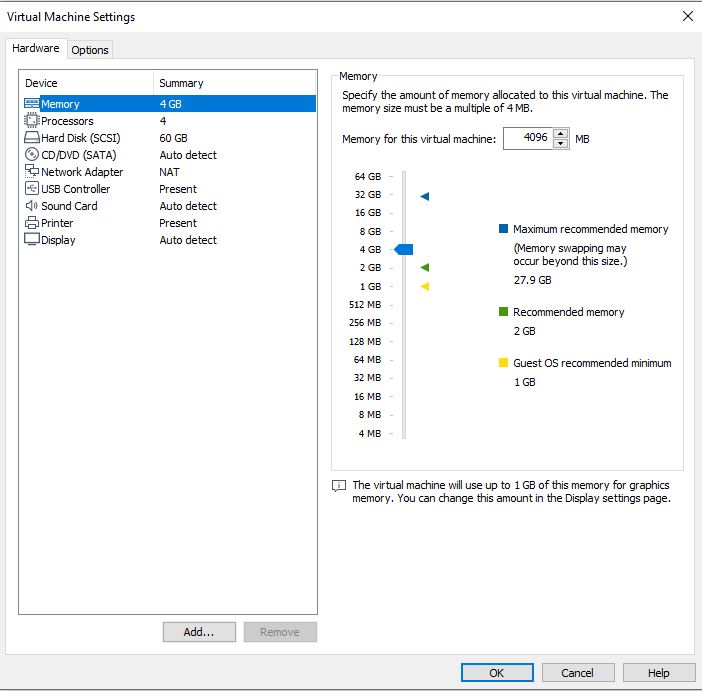Select the Processors device row
702x691 pixels.
pyautogui.click(x=170, y=121)
